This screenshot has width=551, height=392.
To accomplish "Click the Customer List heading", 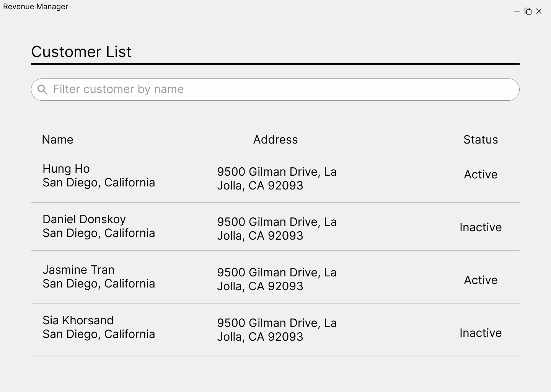I will tap(81, 52).
